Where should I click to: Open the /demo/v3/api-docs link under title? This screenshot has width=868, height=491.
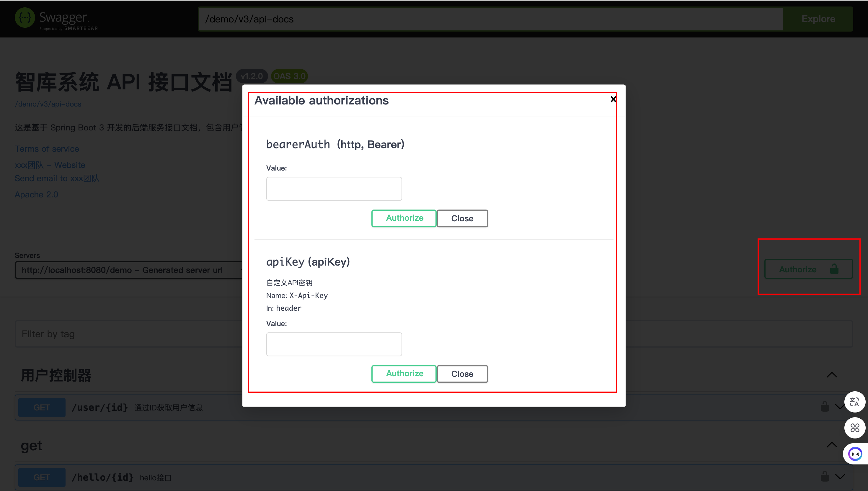[48, 104]
